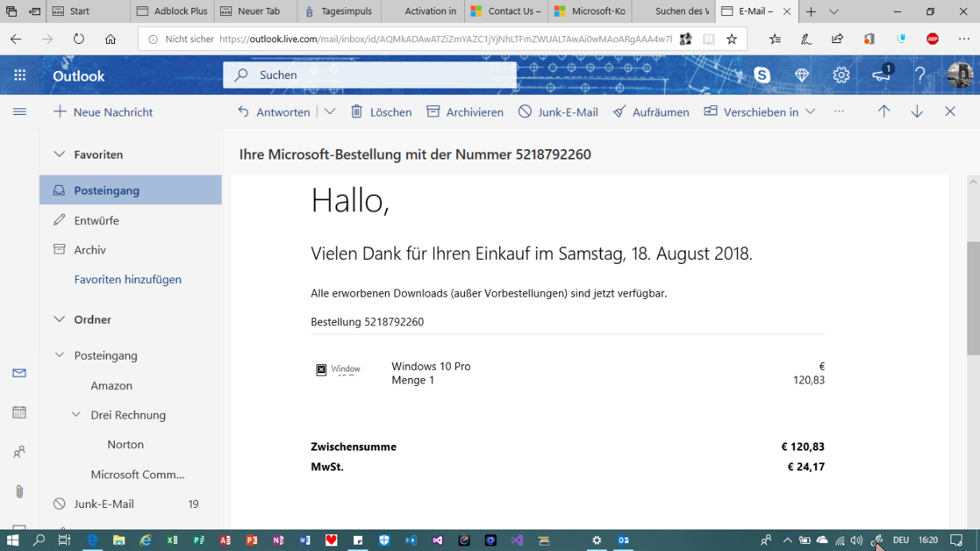This screenshot has height=551, width=980.
Task: Open the Files paperclip module
Action: tap(19, 491)
